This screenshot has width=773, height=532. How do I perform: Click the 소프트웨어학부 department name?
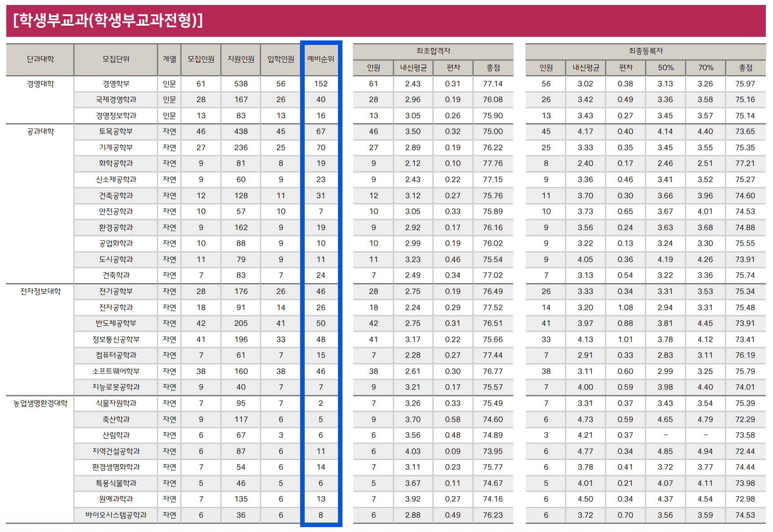point(116,372)
